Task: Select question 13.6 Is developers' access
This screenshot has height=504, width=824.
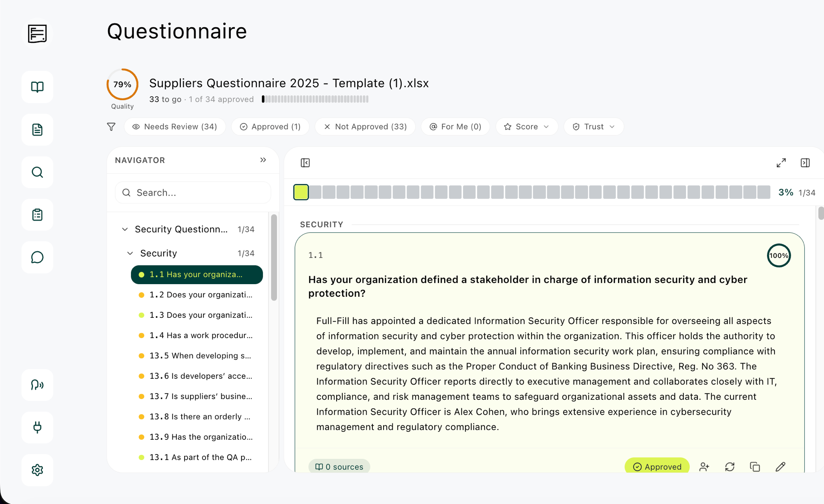Action: (197, 376)
